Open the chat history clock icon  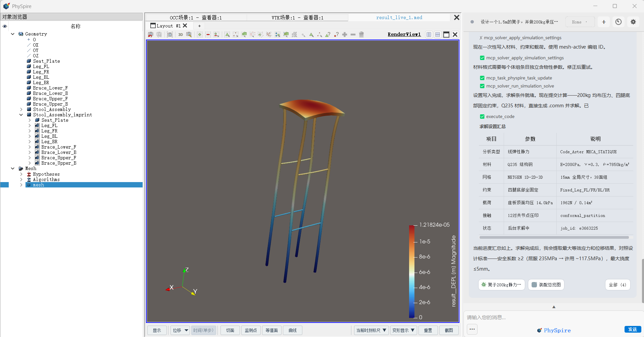tap(618, 22)
